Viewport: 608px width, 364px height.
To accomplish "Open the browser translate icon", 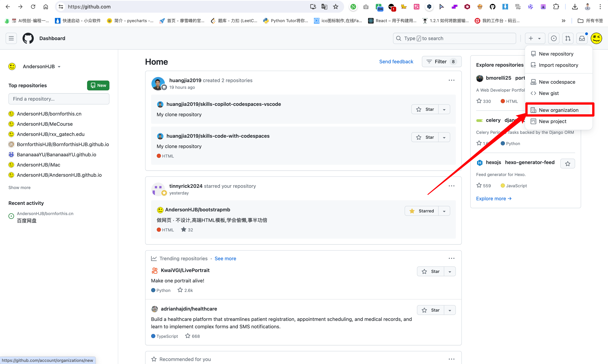I will [324, 7].
